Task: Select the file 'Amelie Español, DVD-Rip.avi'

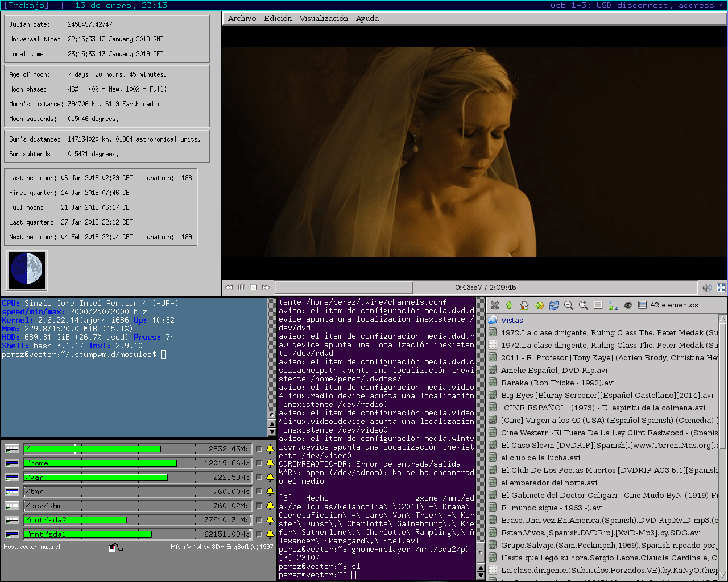Action: (x=554, y=370)
